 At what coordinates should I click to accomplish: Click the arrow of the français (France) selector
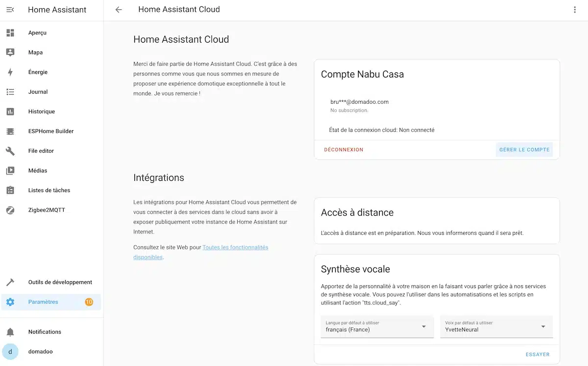424,327
